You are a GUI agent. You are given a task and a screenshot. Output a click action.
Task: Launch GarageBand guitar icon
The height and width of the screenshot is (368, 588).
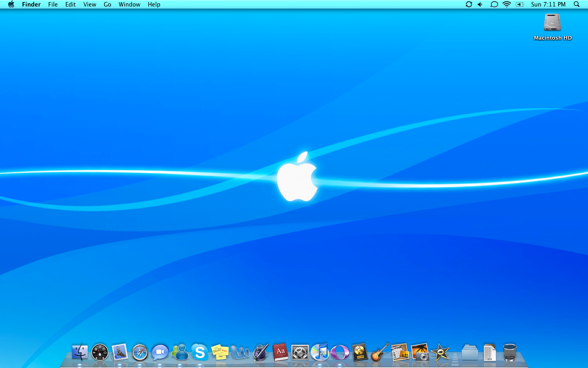coord(380,352)
